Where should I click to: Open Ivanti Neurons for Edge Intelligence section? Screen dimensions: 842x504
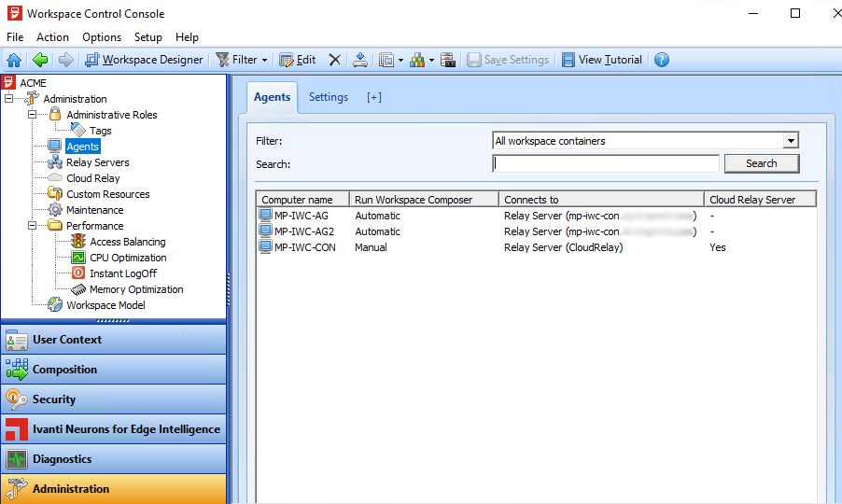(x=113, y=429)
